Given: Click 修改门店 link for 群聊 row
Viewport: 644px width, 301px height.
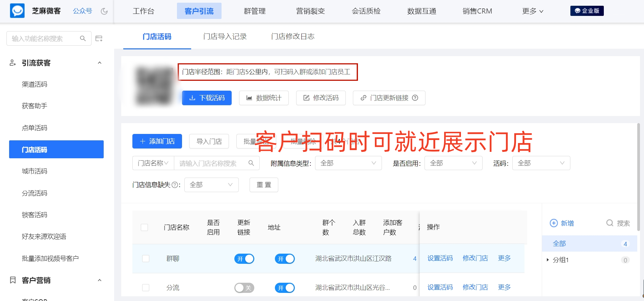Looking at the screenshot, I should coord(475,258).
